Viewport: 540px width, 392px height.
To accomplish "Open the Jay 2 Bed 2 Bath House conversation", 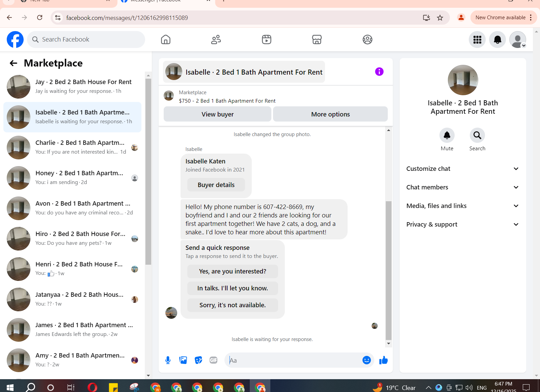I will point(73,86).
